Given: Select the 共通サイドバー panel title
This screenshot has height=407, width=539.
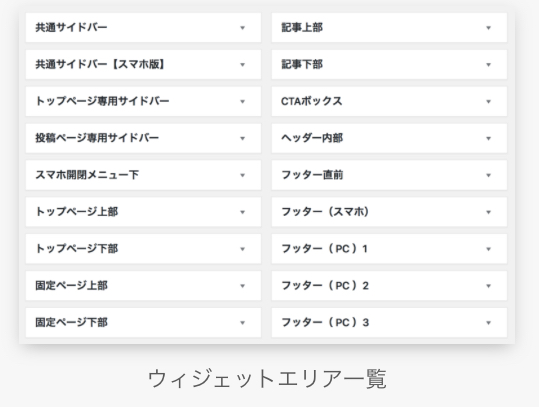Looking at the screenshot, I should tap(71, 28).
